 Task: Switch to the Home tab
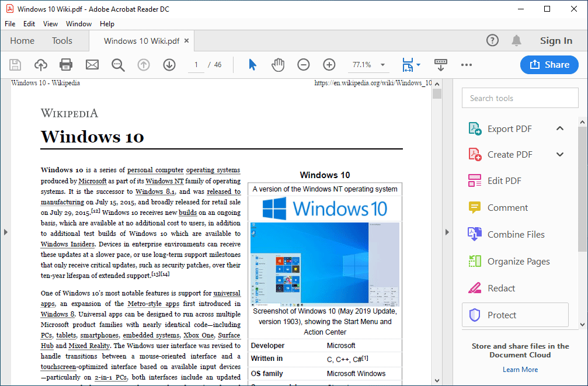coord(22,40)
